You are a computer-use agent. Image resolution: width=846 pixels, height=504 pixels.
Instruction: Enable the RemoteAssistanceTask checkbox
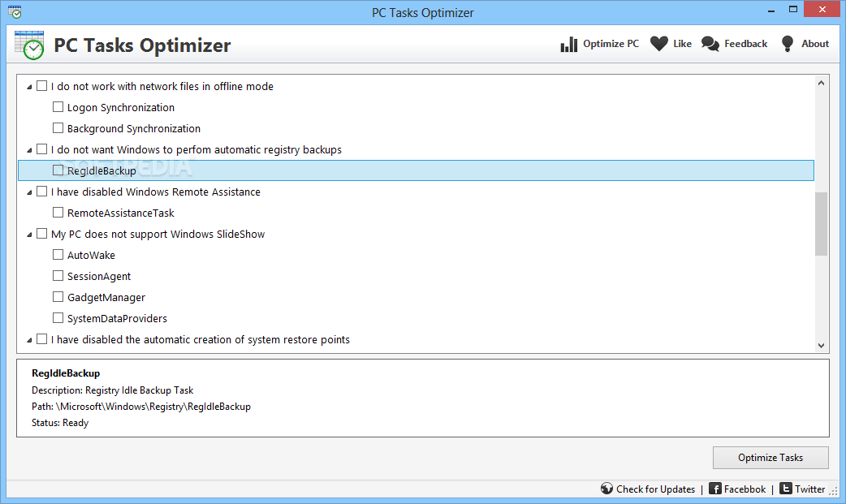pyautogui.click(x=58, y=212)
